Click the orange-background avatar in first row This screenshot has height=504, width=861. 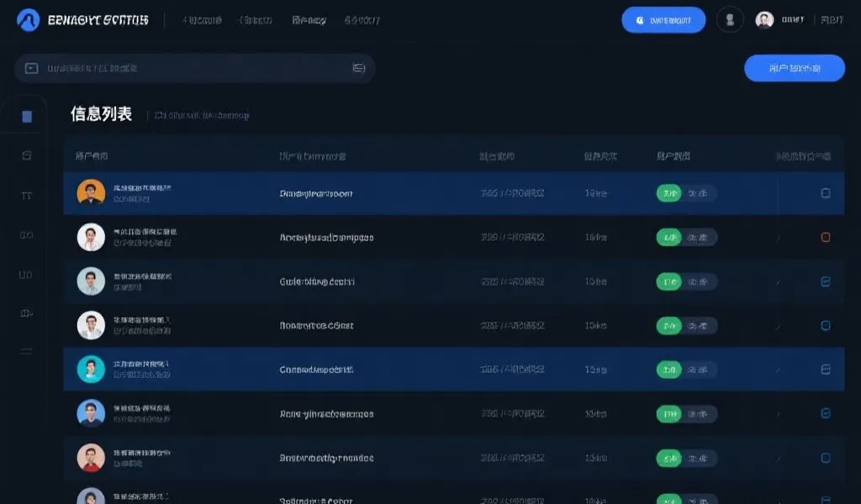point(91,192)
